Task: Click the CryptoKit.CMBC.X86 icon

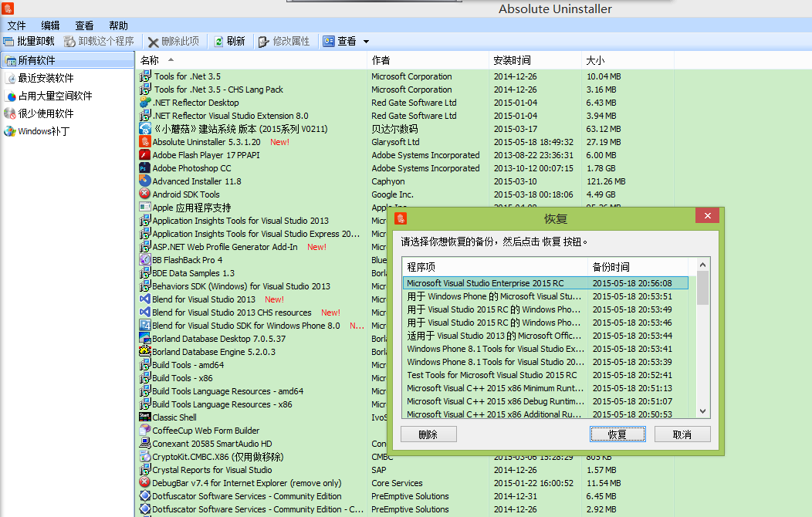Action: coord(145,457)
